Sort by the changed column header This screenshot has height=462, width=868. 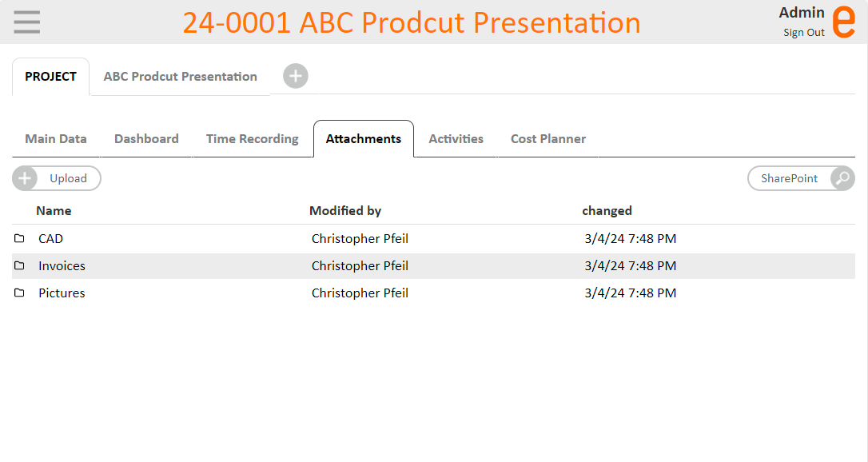click(x=607, y=211)
